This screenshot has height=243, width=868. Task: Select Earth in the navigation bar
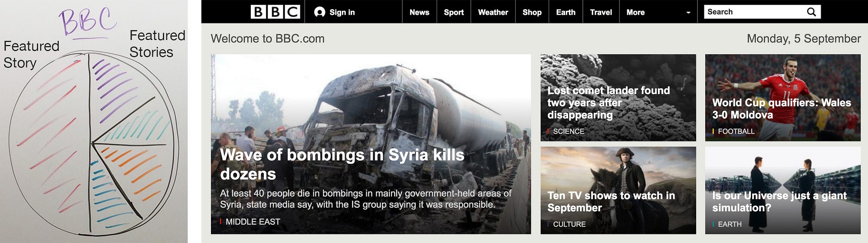coord(566,12)
